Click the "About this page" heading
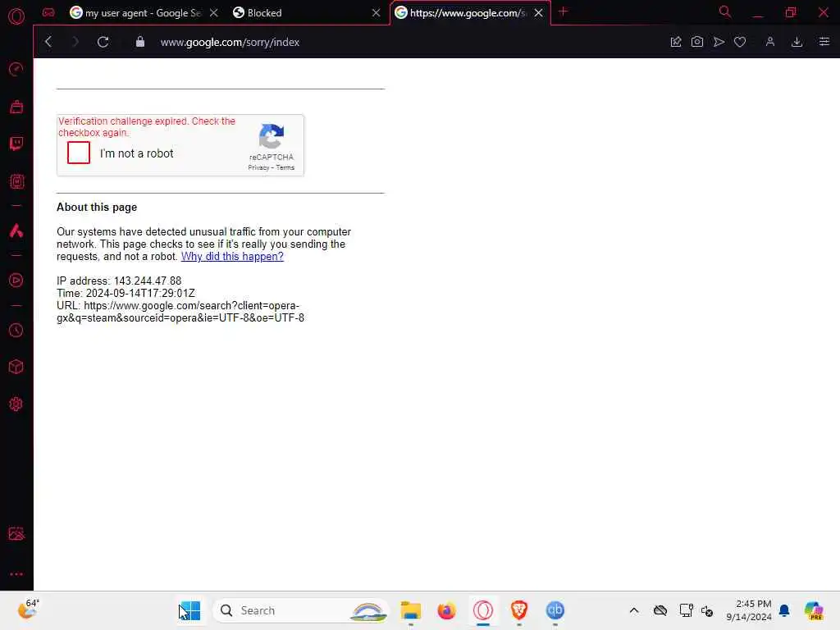 (97, 208)
